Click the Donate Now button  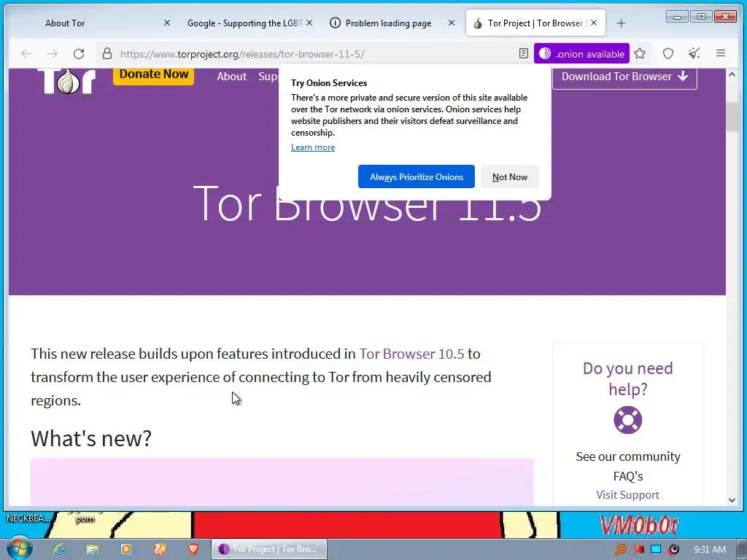[x=153, y=75]
